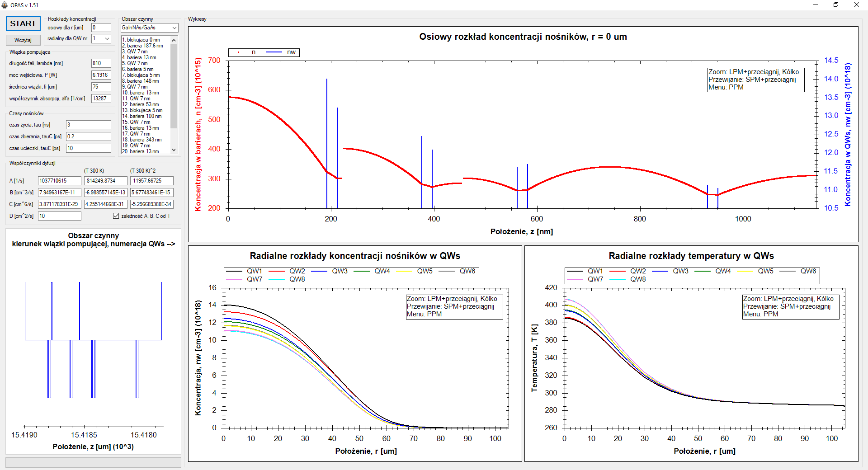Screen dimensions: 868x470
Task: Minimize the OPAS window
Action: [x=816, y=5]
